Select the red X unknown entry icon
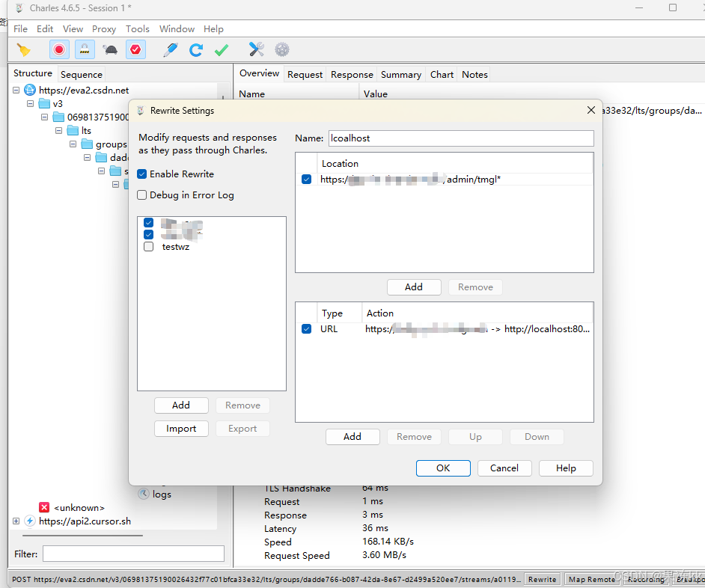The image size is (705, 588). tap(44, 507)
